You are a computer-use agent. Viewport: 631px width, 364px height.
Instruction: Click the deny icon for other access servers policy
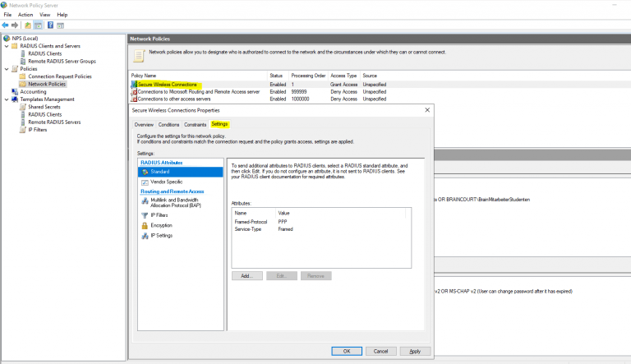134,99
